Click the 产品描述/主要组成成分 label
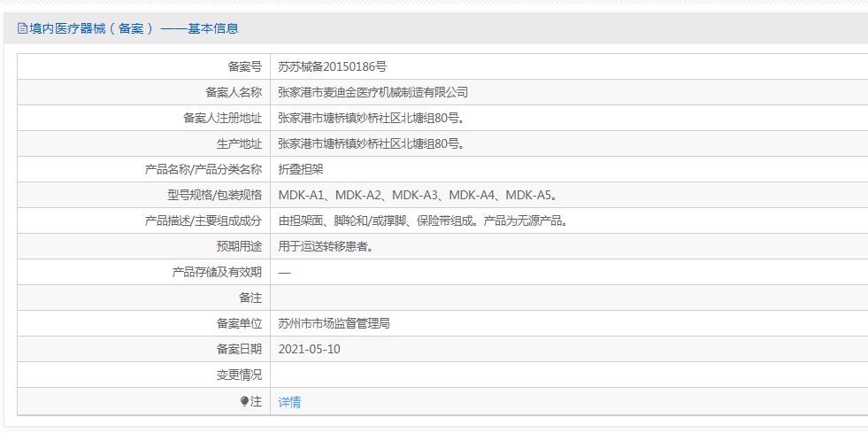 click(204, 220)
